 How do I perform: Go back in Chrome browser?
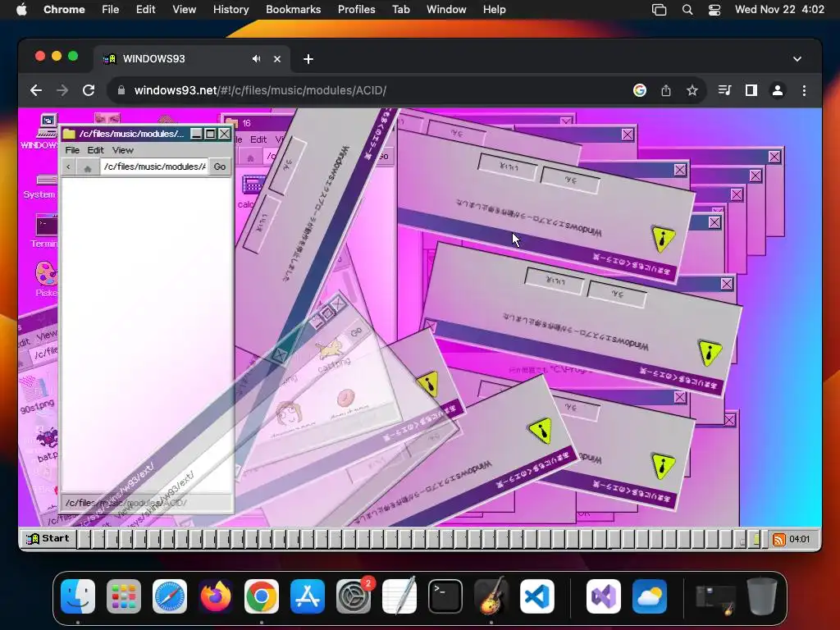click(x=36, y=90)
